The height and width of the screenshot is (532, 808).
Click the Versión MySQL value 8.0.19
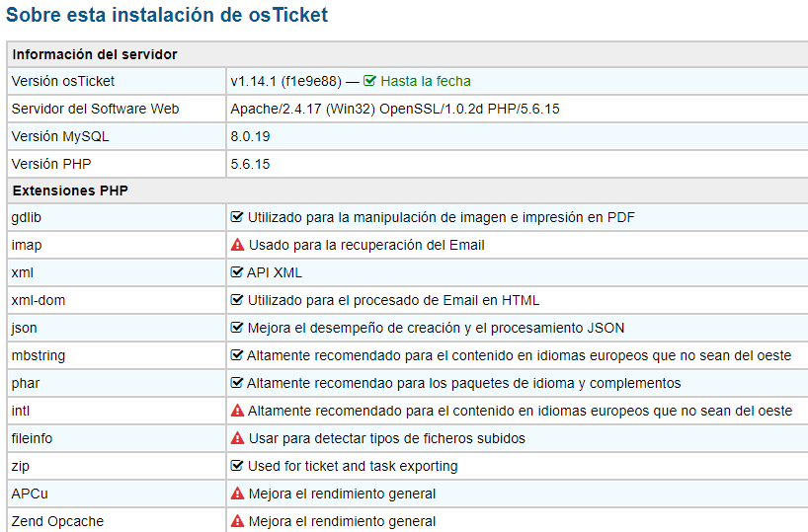click(250, 136)
